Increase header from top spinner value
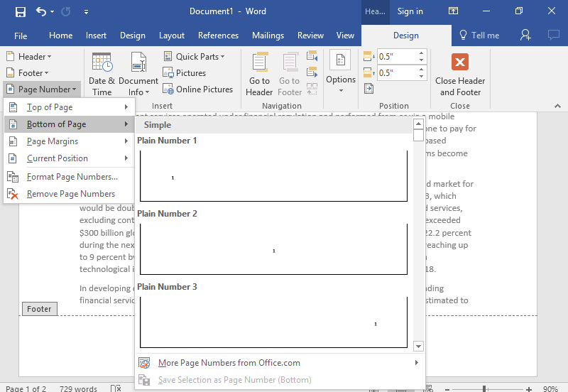 [x=421, y=53]
